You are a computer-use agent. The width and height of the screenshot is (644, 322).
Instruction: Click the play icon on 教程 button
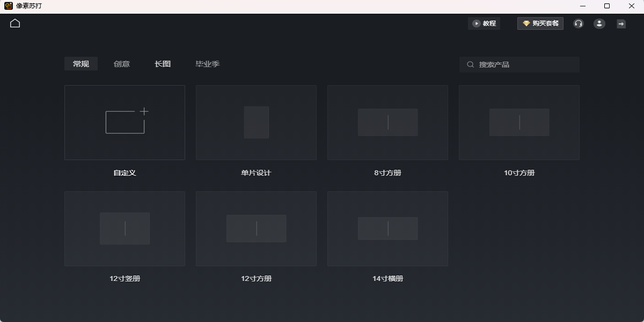tap(477, 23)
